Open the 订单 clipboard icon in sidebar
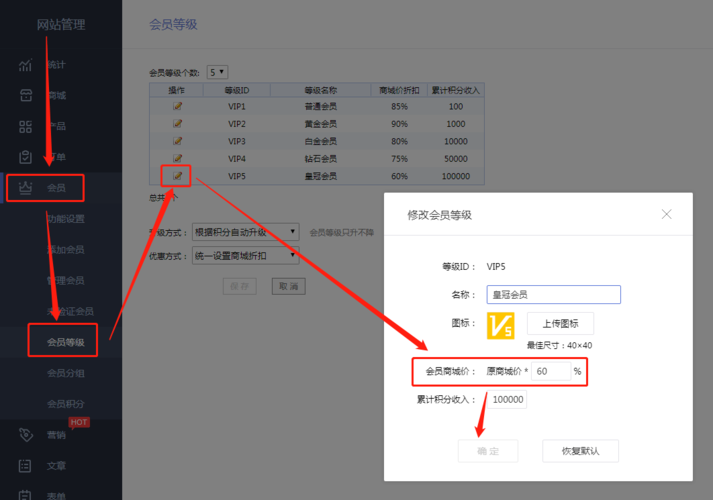This screenshot has width=713, height=500. (x=25, y=157)
